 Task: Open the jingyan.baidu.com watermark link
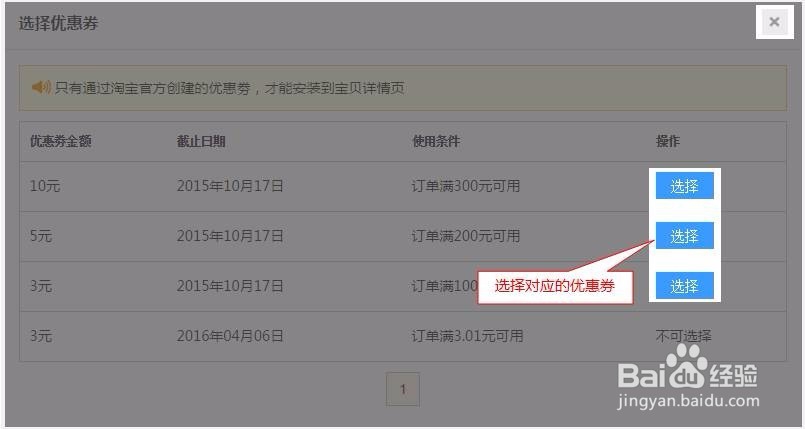[688, 401]
